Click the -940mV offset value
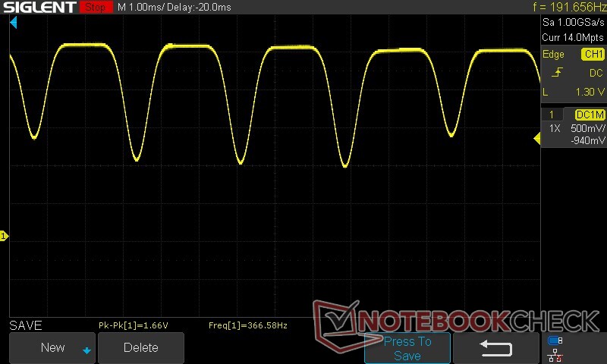Image resolution: width=607 pixels, height=364 pixels. click(587, 140)
